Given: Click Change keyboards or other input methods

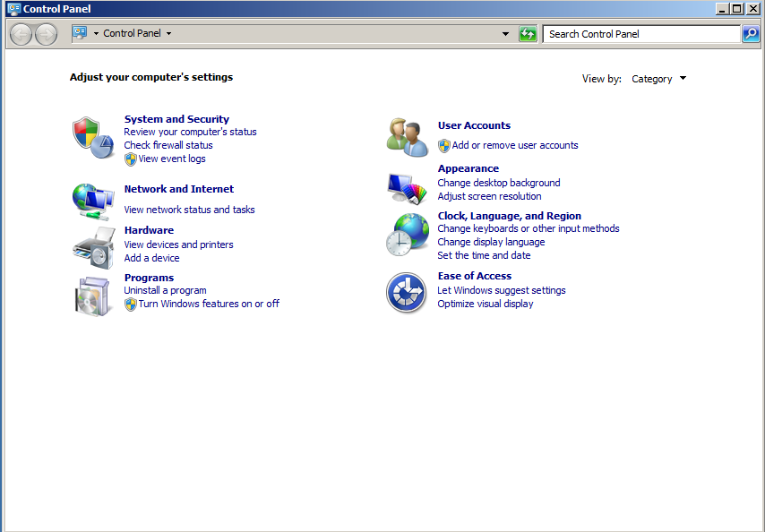Looking at the screenshot, I should click(x=529, y=228).
